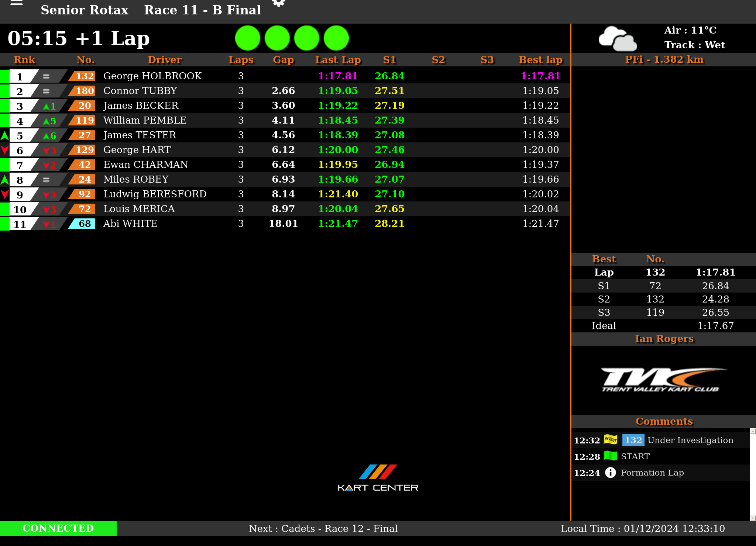Click the cloudy weather icon
The image size is (756, 546).
(618, 38)
